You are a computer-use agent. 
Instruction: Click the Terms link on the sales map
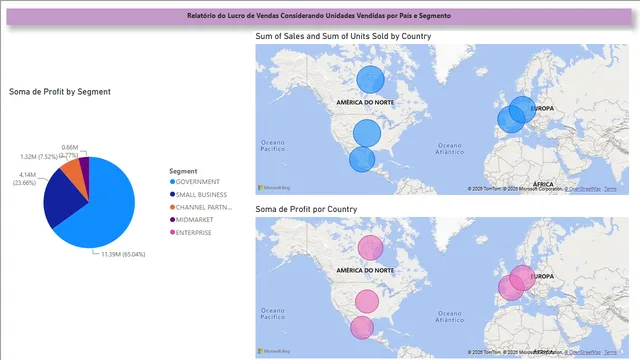(x=610, y=189)
